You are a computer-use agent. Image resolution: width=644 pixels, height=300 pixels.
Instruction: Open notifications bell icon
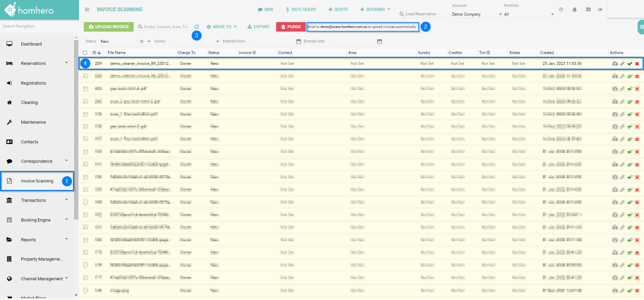click(574, 10)
